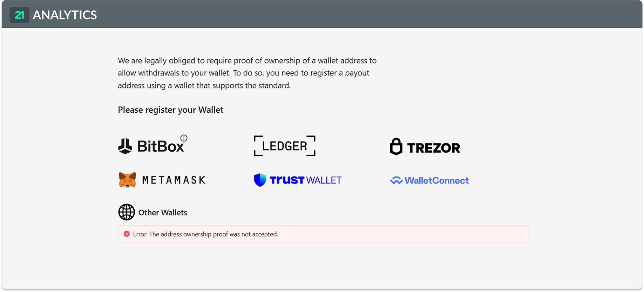Click the WalletConnect wave logo mark

396,180
